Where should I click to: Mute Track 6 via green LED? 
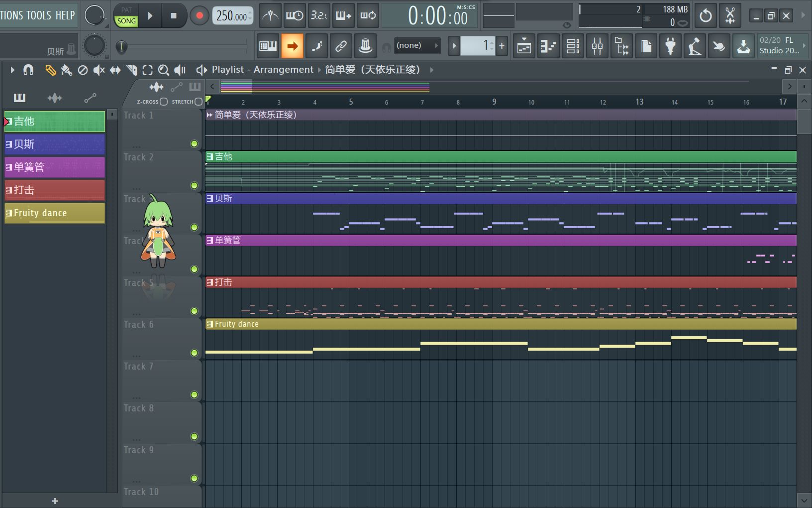coord(195,353)
